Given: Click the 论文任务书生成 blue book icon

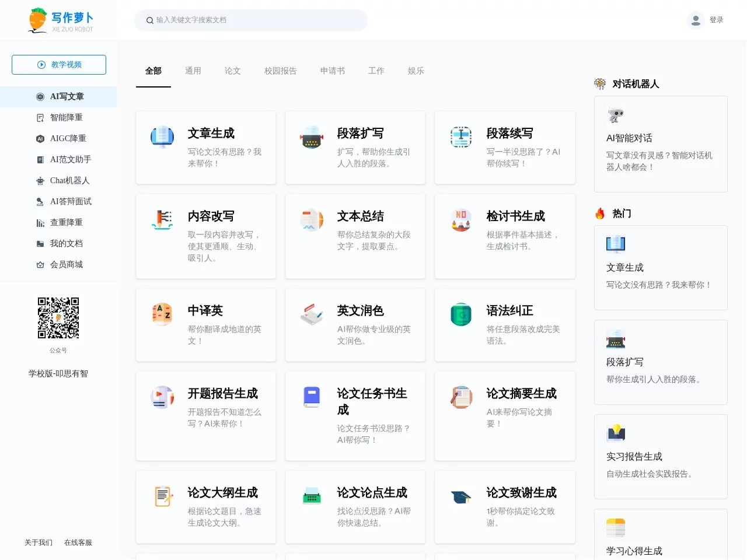Looking at the screenshot, I should [x=312, y=397].
